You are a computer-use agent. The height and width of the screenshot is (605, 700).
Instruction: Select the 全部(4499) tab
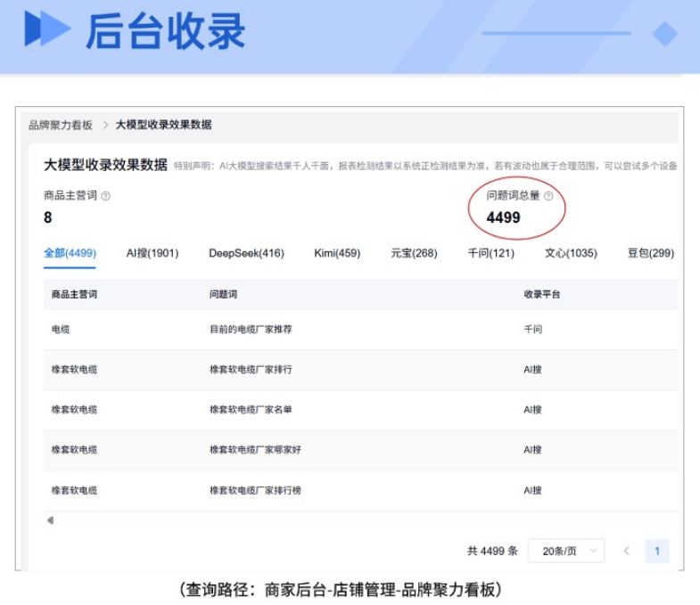[70, 253]
